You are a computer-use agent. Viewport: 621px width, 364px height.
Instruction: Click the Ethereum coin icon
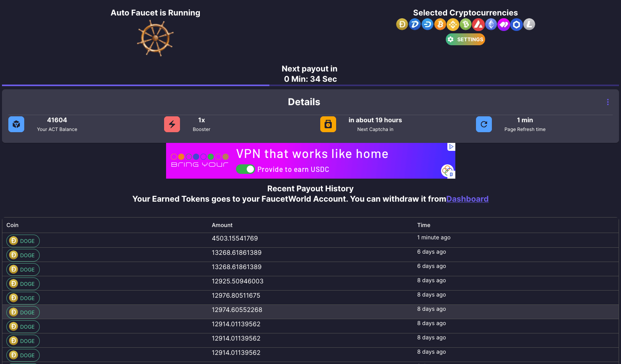coord(491,25)
